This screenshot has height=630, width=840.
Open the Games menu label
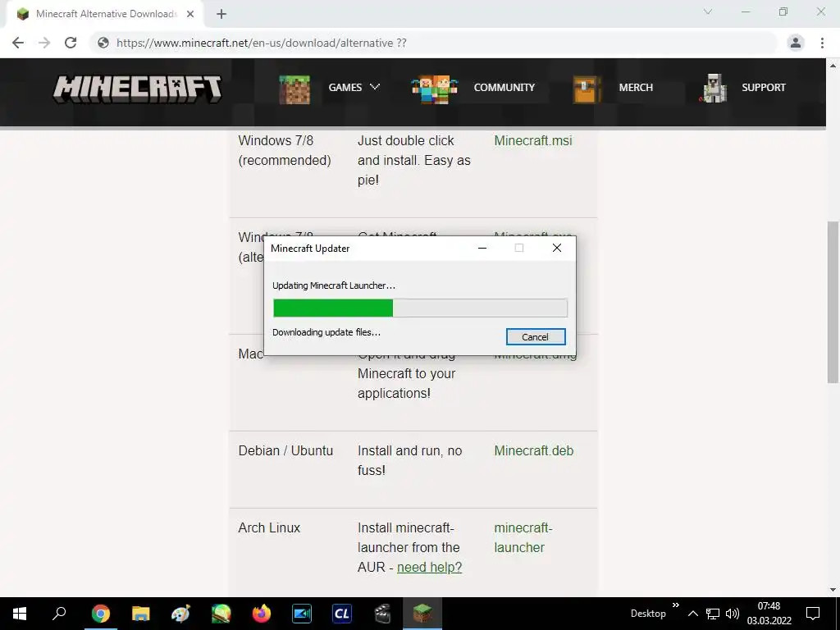[345, 87]
